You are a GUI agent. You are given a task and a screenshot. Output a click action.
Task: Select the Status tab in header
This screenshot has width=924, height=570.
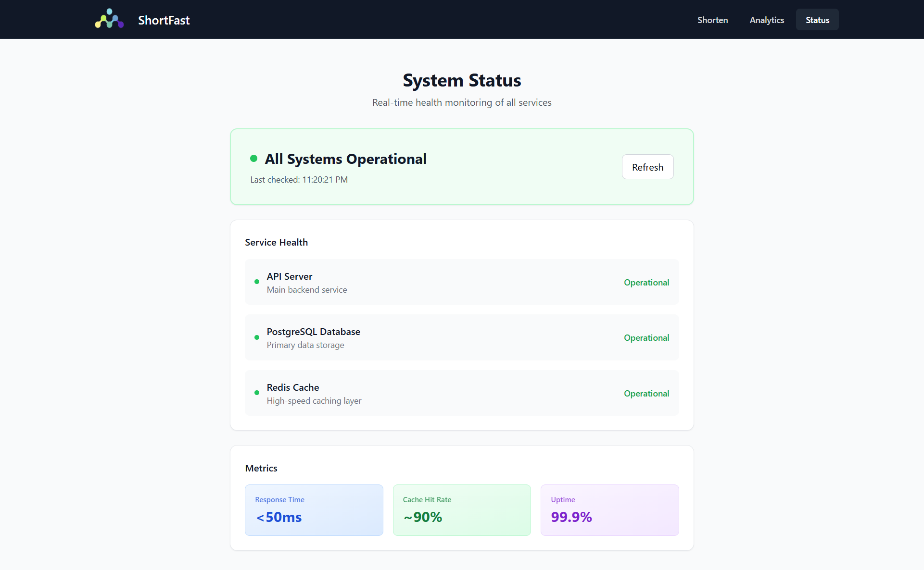pos(817,20)
